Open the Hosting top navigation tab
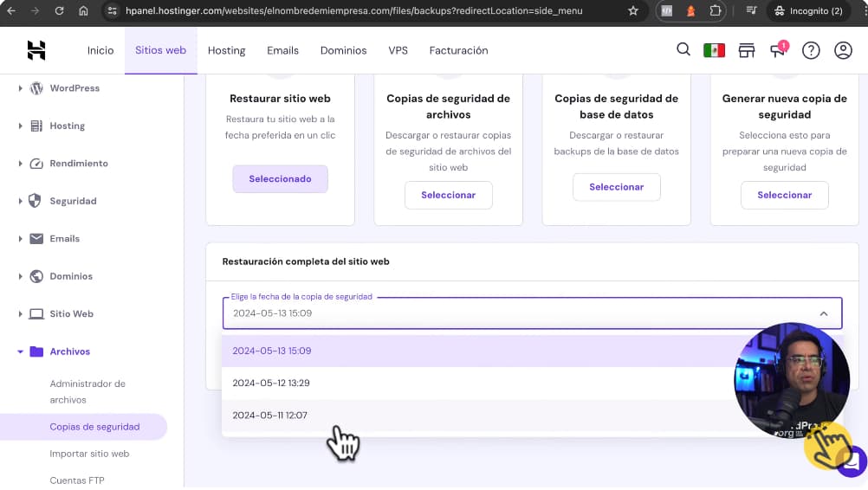The image size is (868, 490). [x=226, y=50]
